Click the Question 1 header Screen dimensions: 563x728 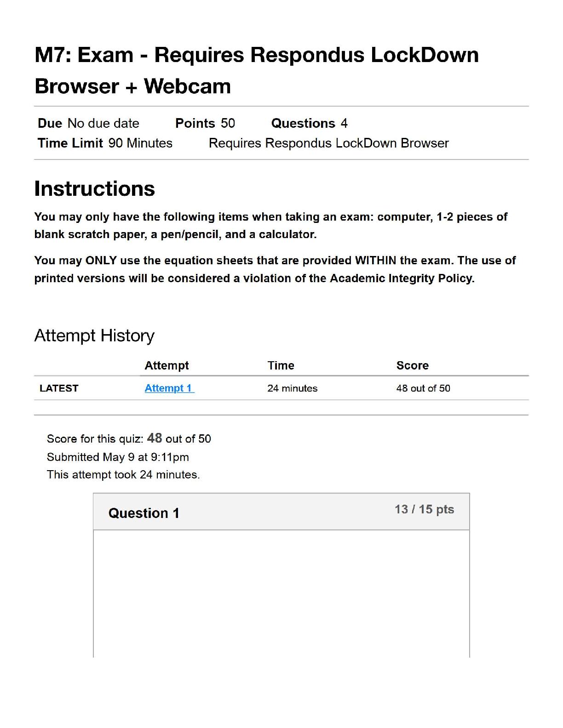[x=144, y=513]
